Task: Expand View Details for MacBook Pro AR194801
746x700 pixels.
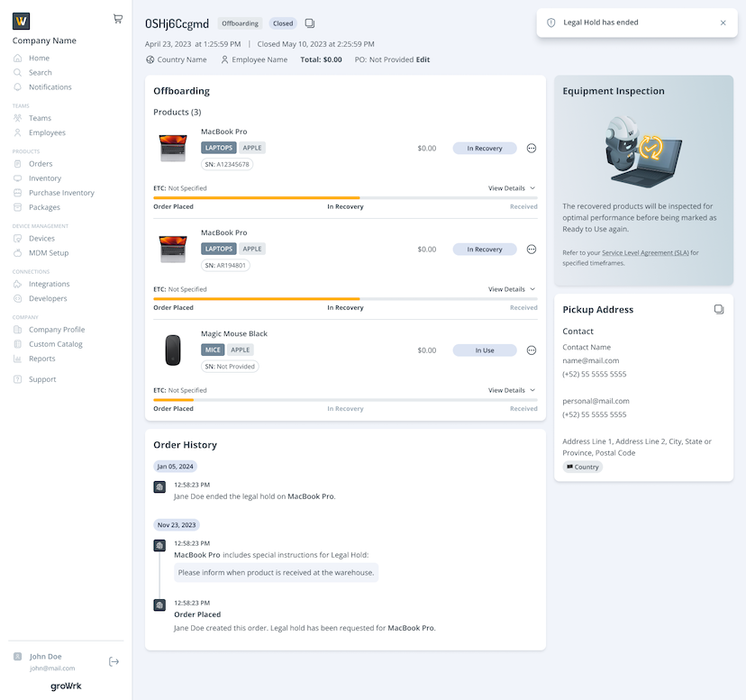Action: click(512, 289)
